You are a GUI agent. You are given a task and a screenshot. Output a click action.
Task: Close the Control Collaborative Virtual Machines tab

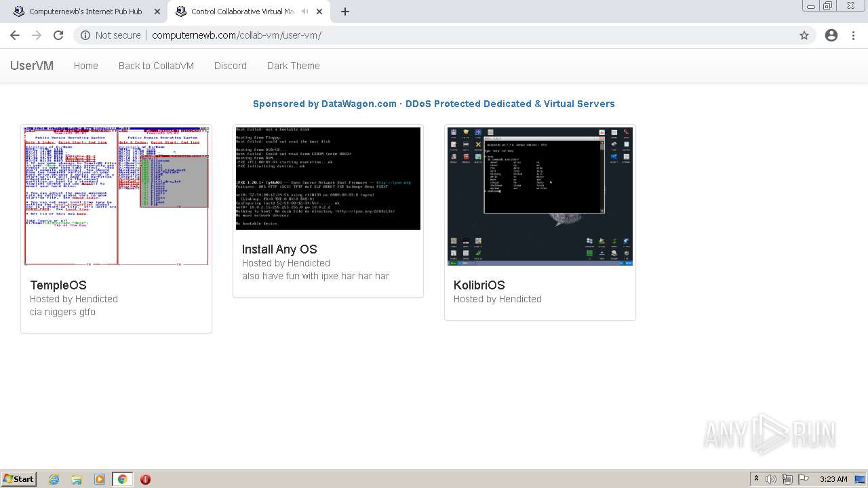click(x=319, y=12)
